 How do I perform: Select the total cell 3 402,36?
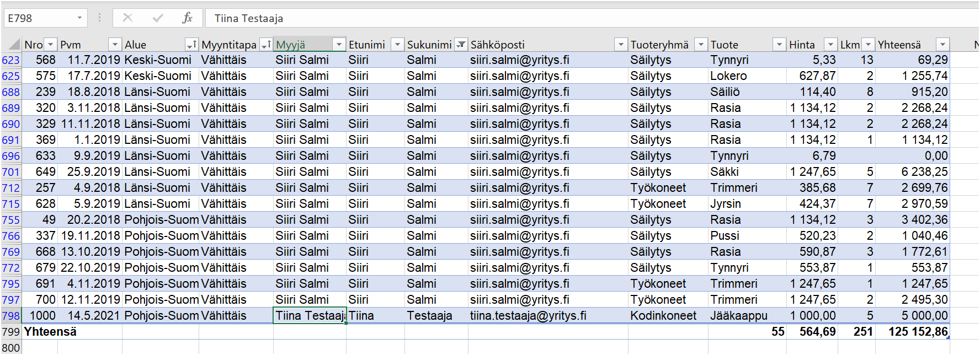(x=912, y=220)
